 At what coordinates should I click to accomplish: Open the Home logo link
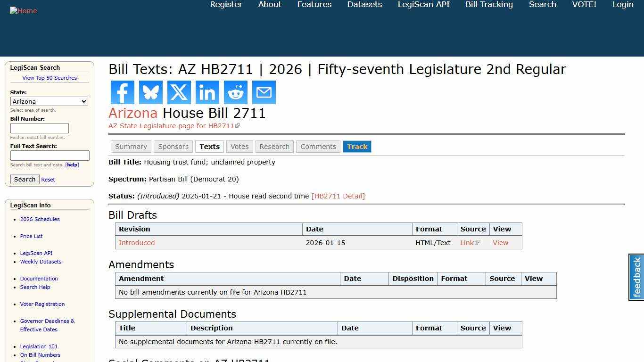click(x=23, y=10)
